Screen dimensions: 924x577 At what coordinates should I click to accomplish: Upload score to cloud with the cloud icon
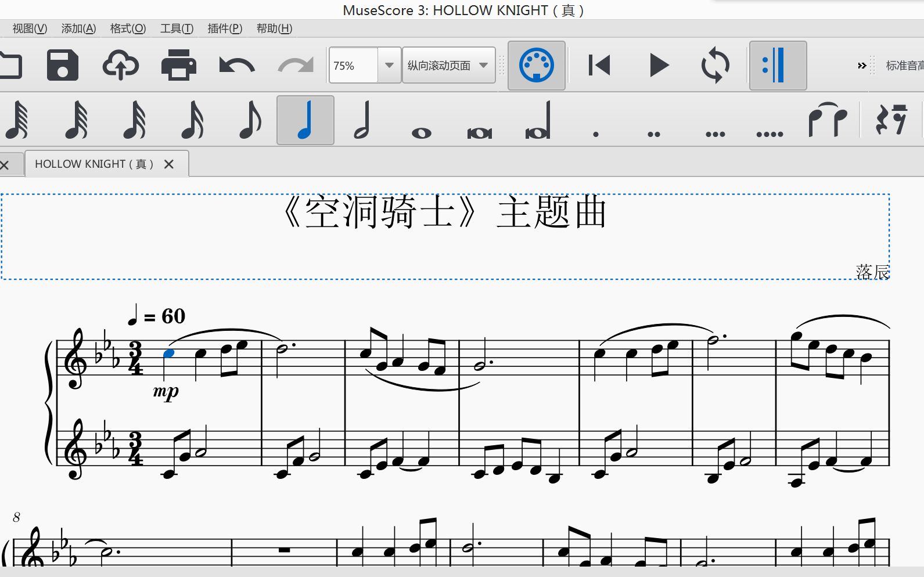tap(121, 65)
